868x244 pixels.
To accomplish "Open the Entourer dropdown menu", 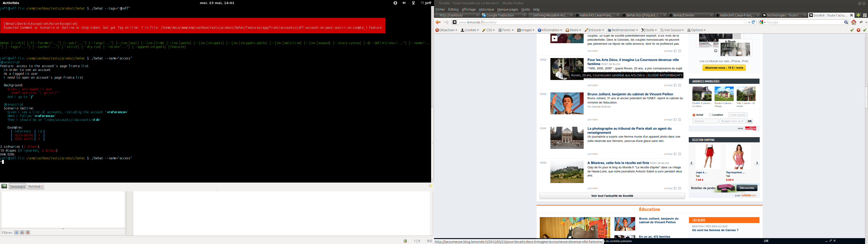I will coord(594,30).
